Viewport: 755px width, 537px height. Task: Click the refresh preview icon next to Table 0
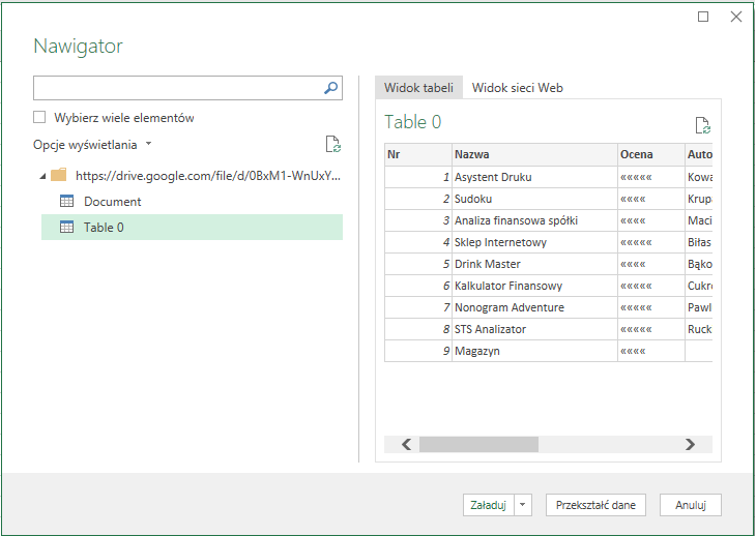pos(703,125)
